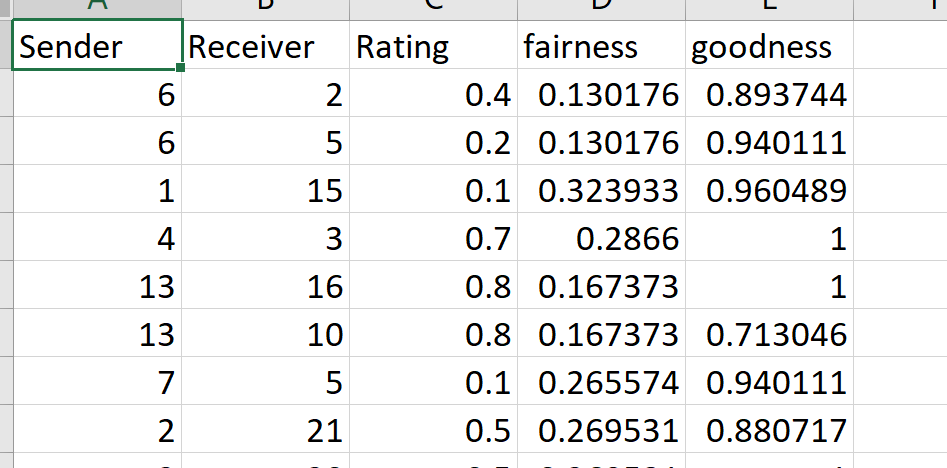947x468 pixels.
Task: Select goodness cell with value 0.713046
Action: pyautogui.click(x=769, y=333)
